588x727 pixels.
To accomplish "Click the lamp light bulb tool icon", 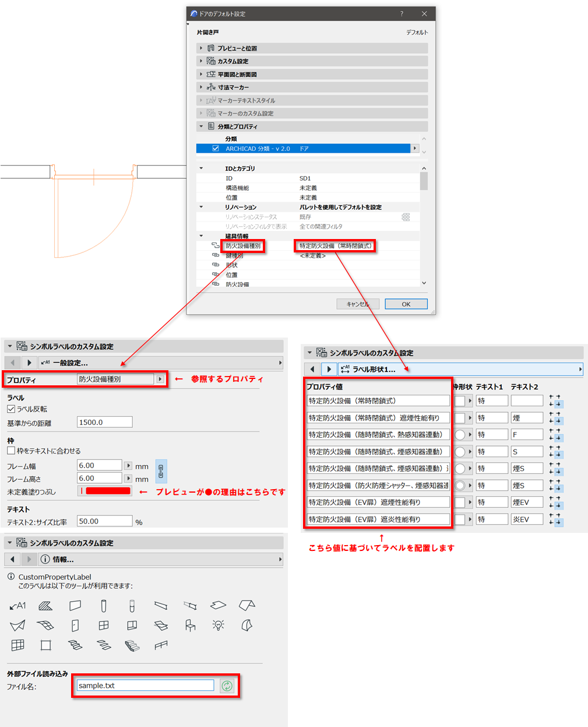I will pyautogui.click(x=219, y=626).
